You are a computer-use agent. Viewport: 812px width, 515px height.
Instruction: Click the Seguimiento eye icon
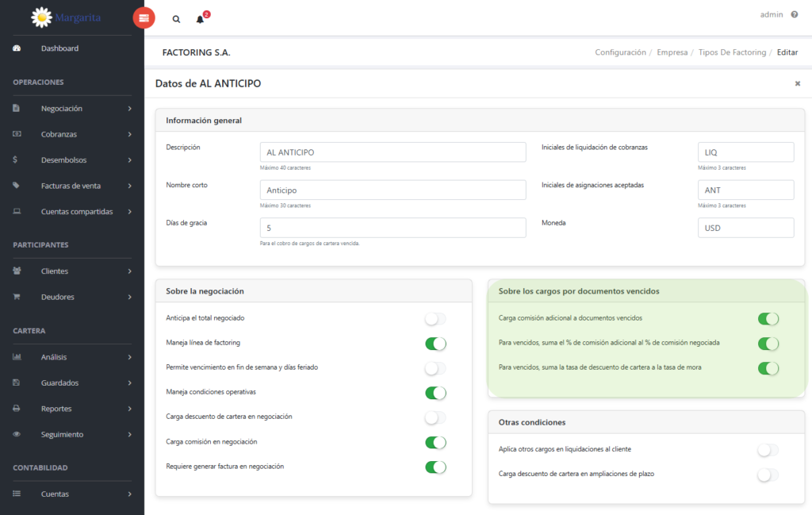pos(17,434)
